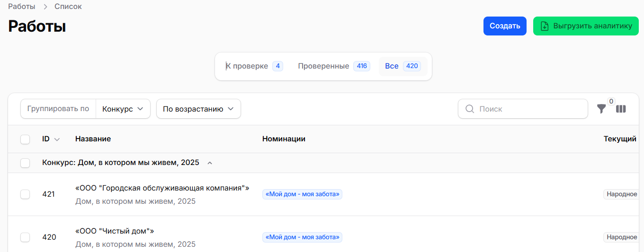Switch to the К проверке tab
The width and height of the screenshot is (644, 252).
coord(254,66)
